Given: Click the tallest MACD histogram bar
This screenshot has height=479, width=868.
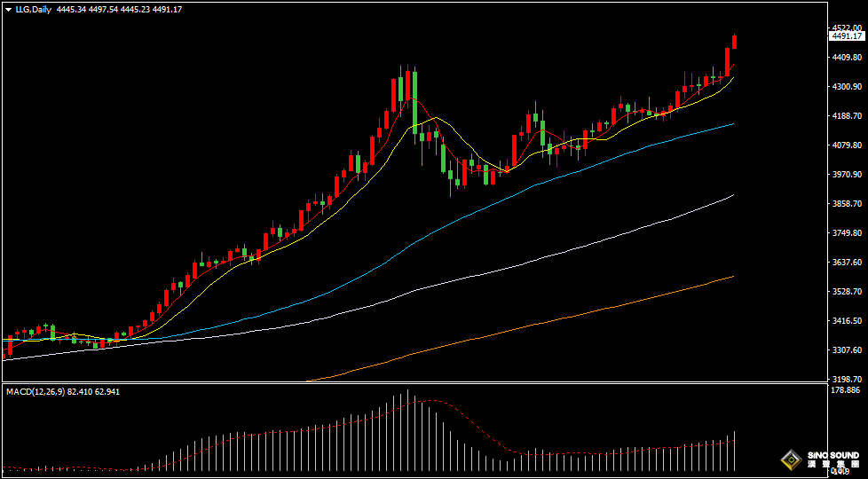Looking at the screenshot, I should pyautogui.click(x=408, y=430).
